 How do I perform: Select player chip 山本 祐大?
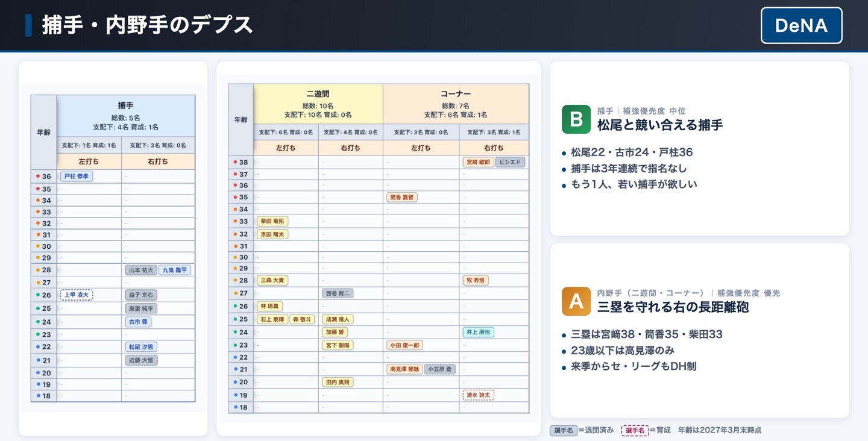tap(141, 271)
